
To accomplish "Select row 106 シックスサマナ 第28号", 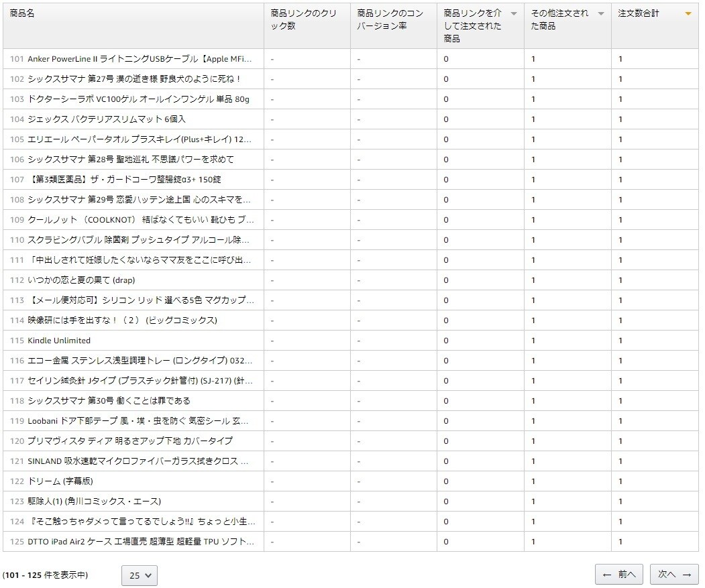I will point(351,160).
